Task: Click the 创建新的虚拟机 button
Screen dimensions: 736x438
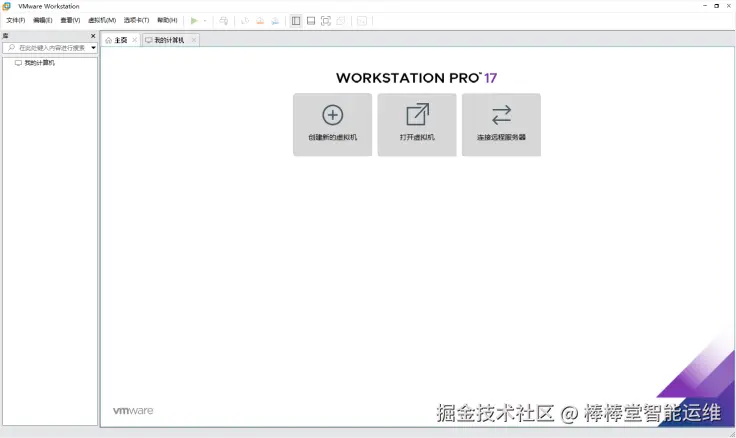Action: [332, 125]
